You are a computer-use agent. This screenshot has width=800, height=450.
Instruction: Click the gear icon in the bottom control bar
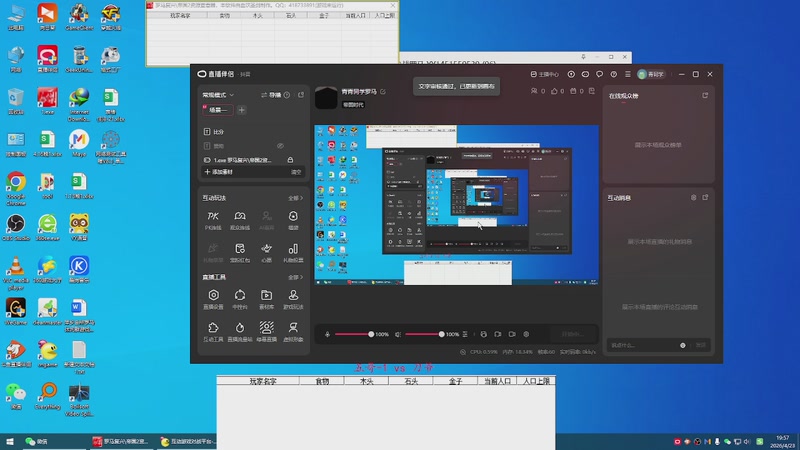pos(526,334)
